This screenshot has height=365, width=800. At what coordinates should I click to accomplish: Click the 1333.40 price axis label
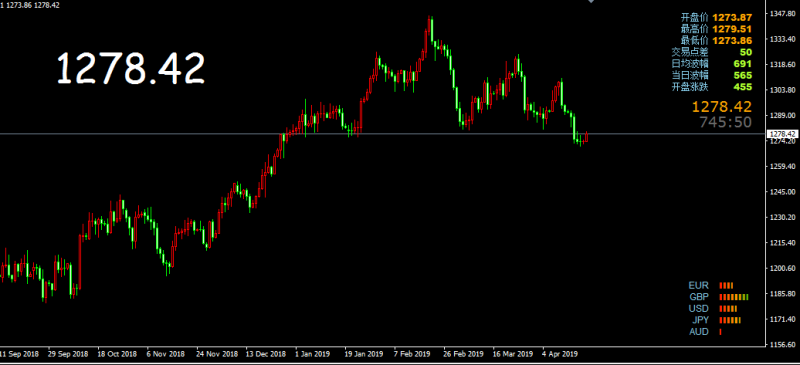[784, 39]
